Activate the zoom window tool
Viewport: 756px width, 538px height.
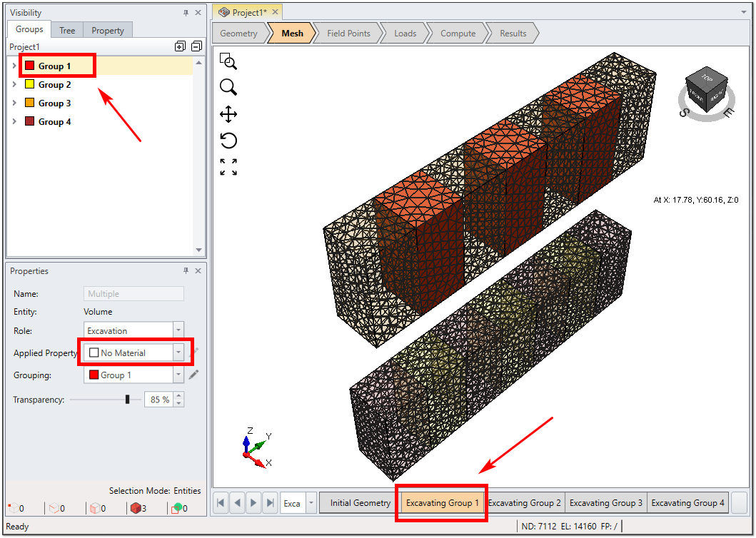[x=228, y=61]
